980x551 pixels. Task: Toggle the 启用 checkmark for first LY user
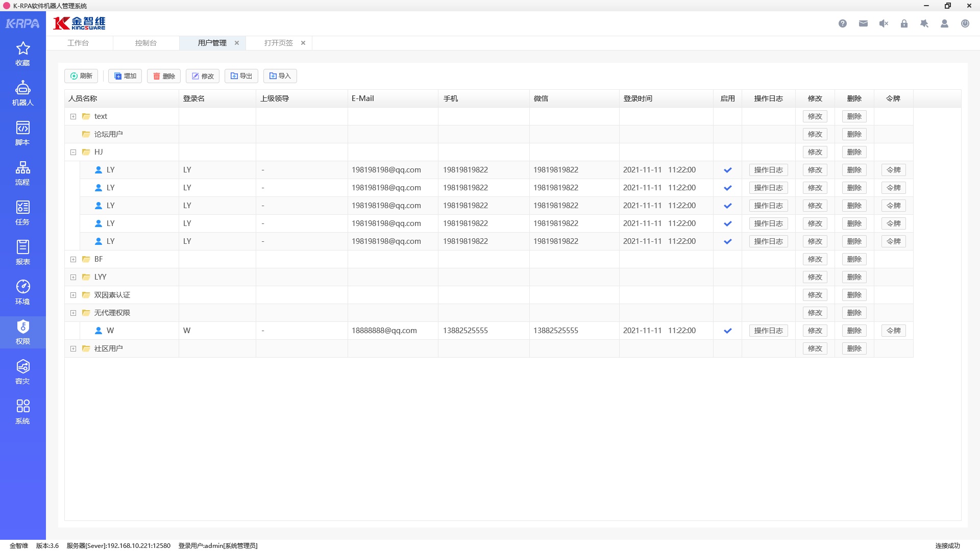(728, 170)
